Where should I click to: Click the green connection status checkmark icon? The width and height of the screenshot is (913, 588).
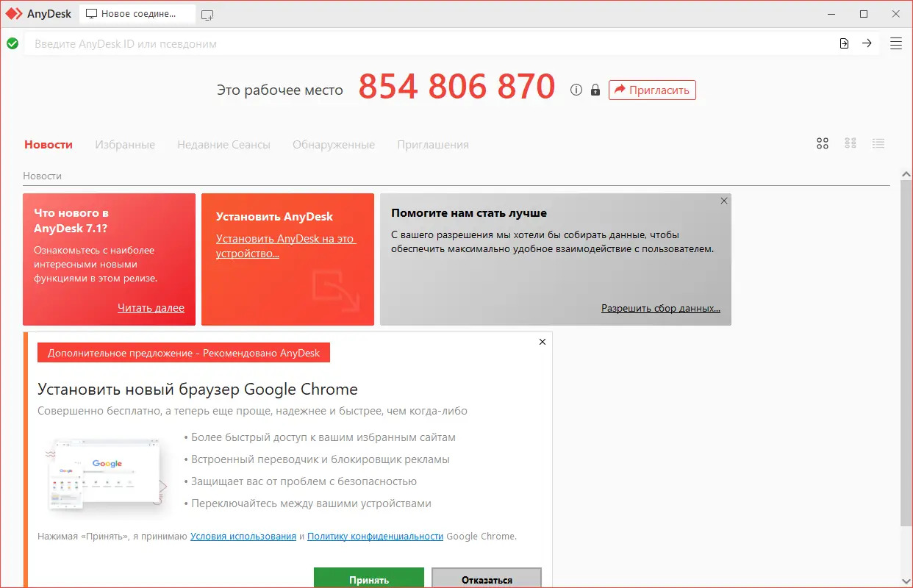pos(12,43)
